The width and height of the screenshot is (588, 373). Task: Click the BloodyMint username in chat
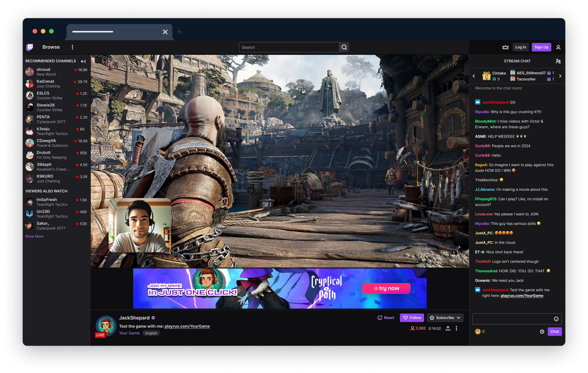coord(485,121)
